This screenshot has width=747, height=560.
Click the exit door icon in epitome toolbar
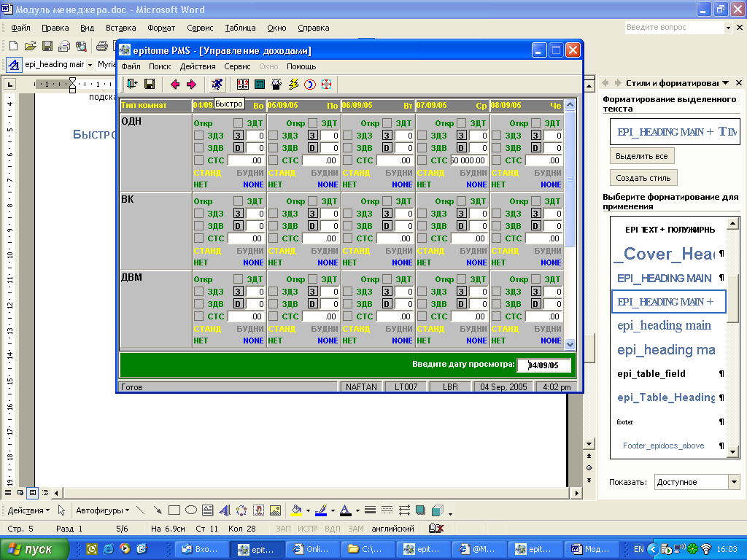pyautogui.click(x=132, y=85)
